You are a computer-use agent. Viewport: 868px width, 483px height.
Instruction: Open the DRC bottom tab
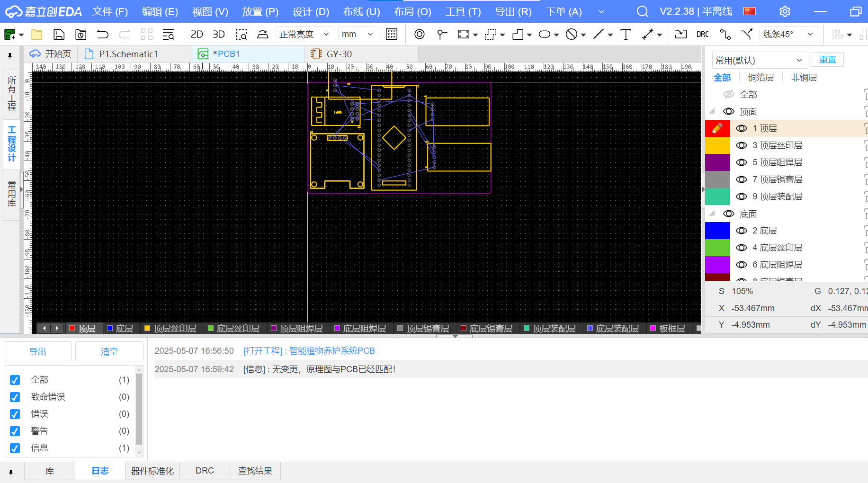[x=205, y=471]
